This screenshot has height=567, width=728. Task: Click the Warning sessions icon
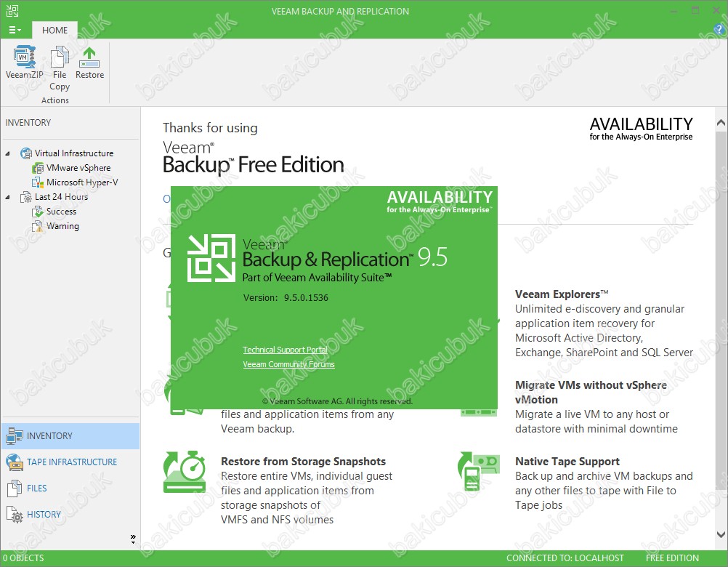pyautogui.click(x=38, y=226)
